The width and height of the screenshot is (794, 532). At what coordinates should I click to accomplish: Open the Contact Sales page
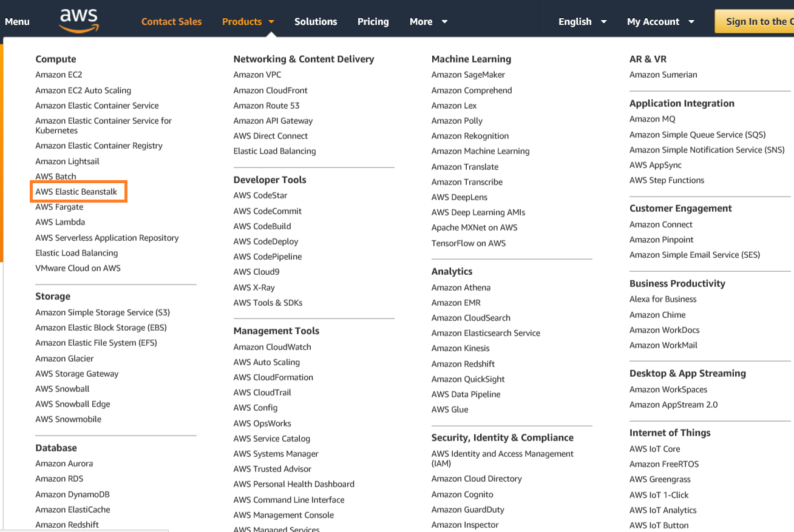[172, 21]
